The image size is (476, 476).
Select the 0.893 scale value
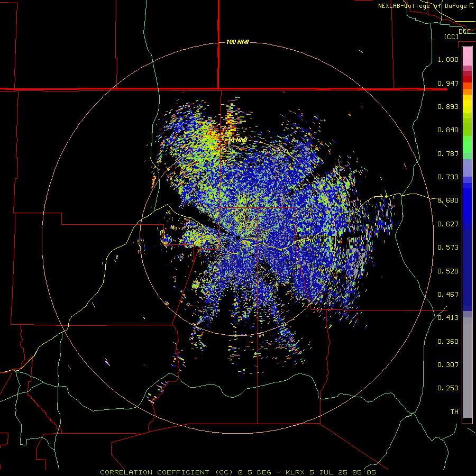click(x=448, y=106)
